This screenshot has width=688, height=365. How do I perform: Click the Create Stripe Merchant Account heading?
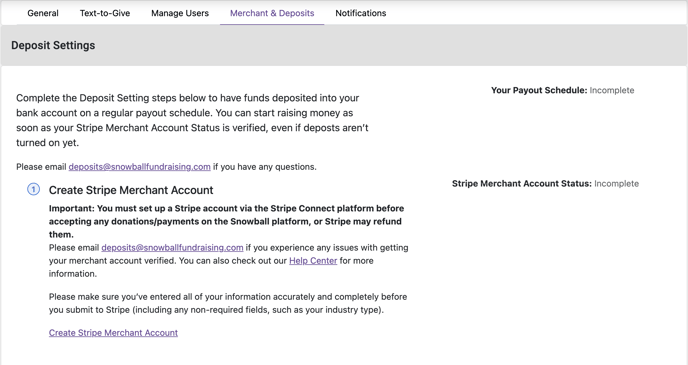tap(131, 190)
